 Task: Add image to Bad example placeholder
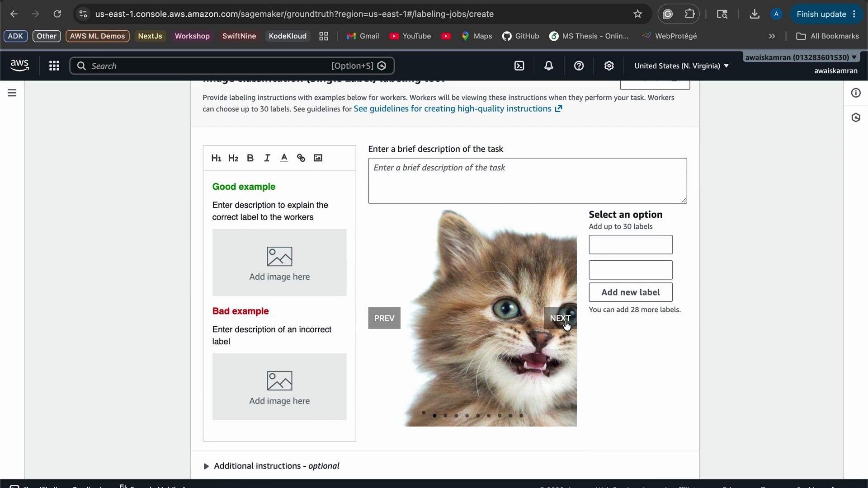click(279, 387)
